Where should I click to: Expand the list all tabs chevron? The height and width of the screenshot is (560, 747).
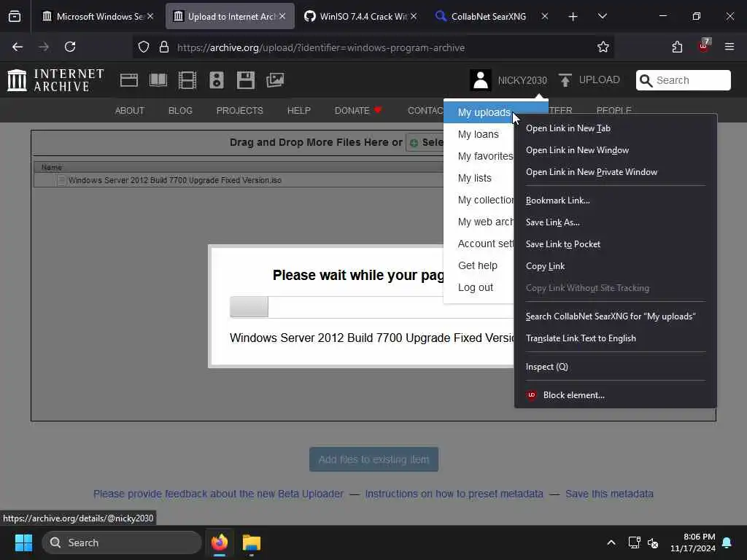point(602,16)
